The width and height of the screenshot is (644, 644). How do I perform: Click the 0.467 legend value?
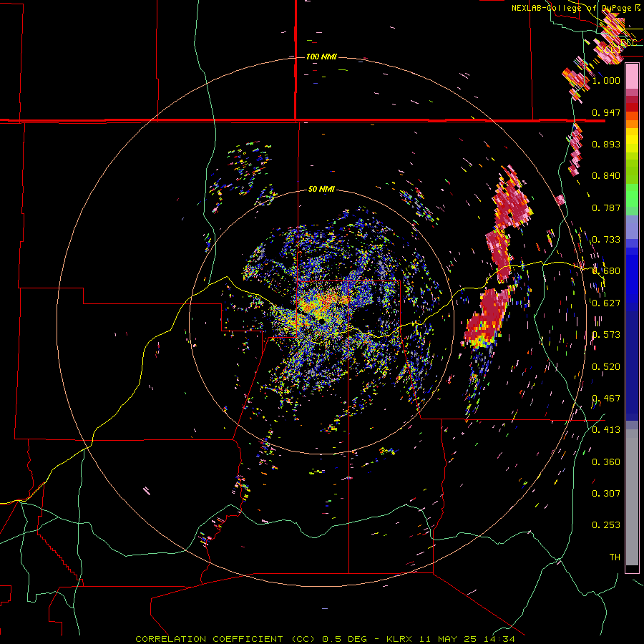606,399
